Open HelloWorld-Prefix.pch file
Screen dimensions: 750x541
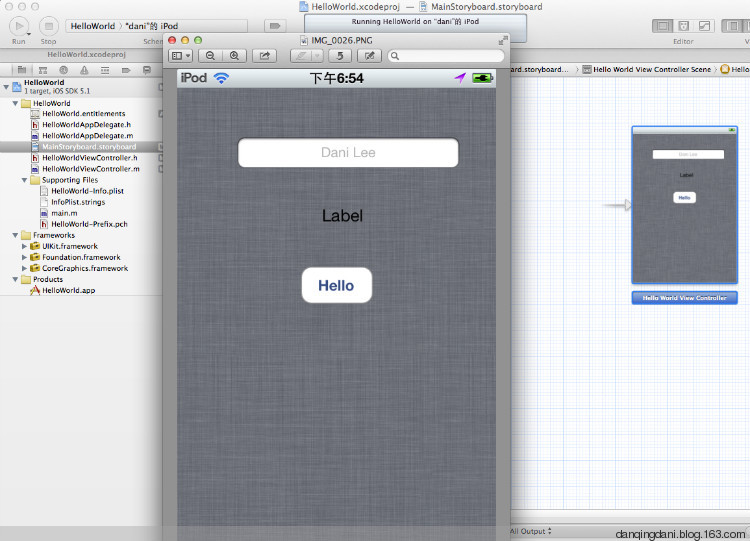coord(89,224)
